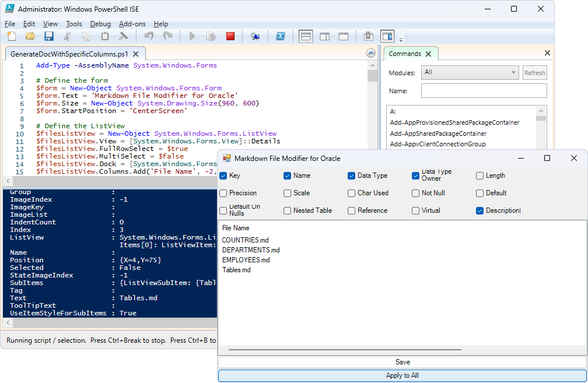Open the New Remote PowerShell Tab icon
Screen dimensions: 588x383
(255, 36)
